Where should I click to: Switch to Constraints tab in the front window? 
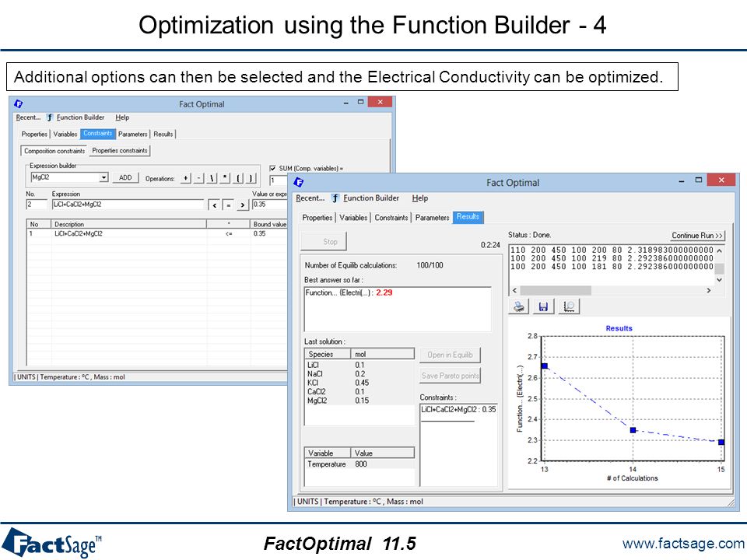click(x=391, y=218)
